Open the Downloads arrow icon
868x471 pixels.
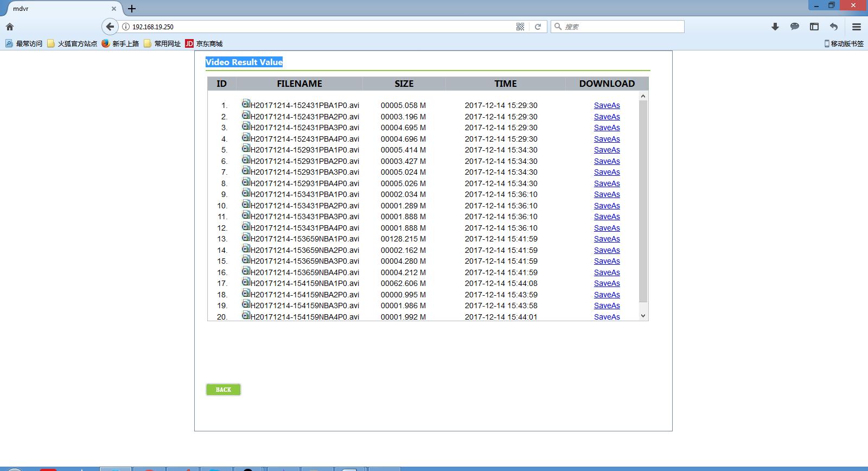775,27
